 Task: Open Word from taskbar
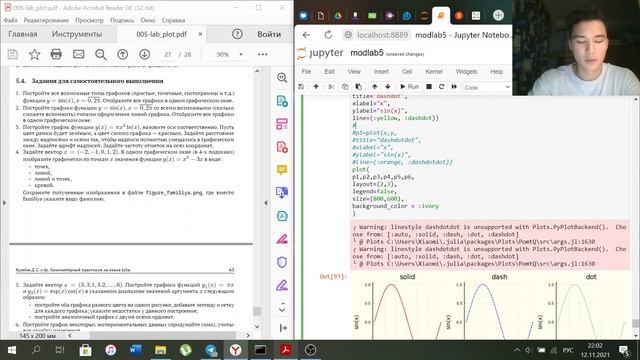click(x=136, y=350)
